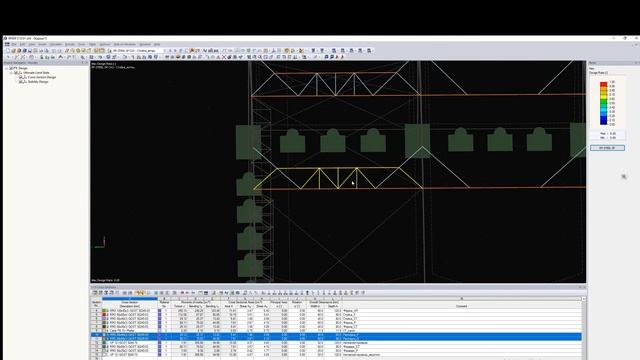Click the red X delete icon in toolbar

(224, 57)
